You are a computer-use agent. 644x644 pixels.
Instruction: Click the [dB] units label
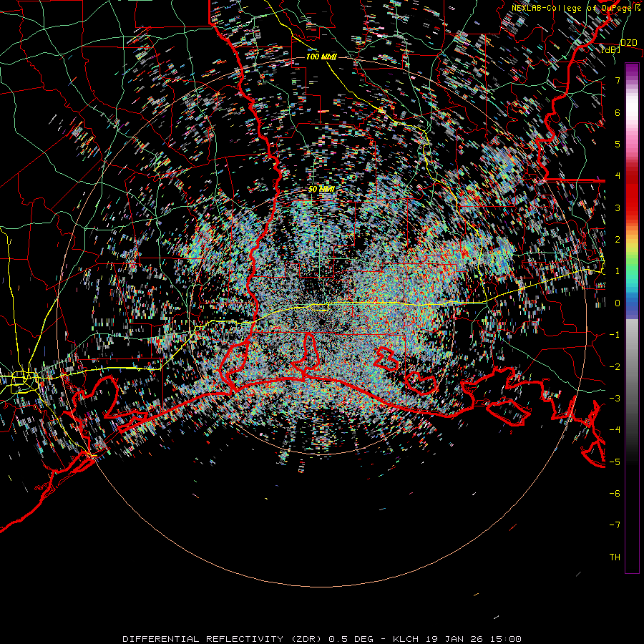tap(611, 49)
